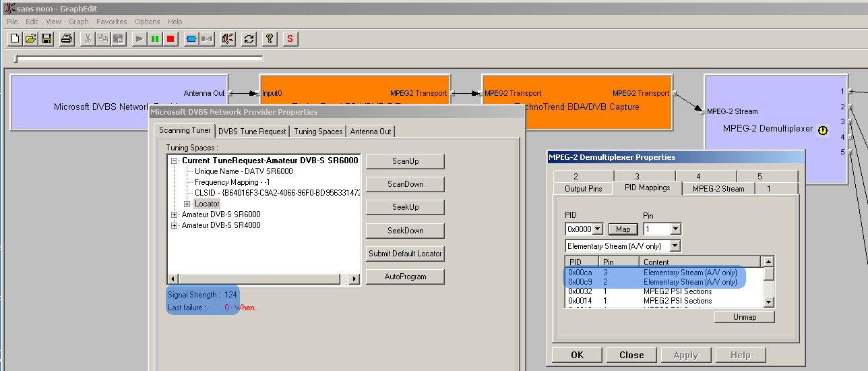868x371 pixels.
Task: Select Unique Name - DATV SR6000 row
Action: tap(243, 171)
